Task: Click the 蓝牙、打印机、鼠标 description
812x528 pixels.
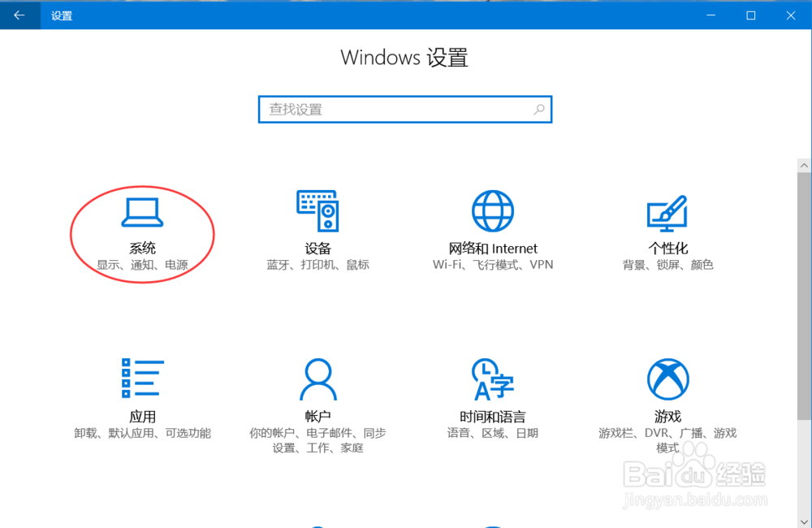Action: point(317,265)
